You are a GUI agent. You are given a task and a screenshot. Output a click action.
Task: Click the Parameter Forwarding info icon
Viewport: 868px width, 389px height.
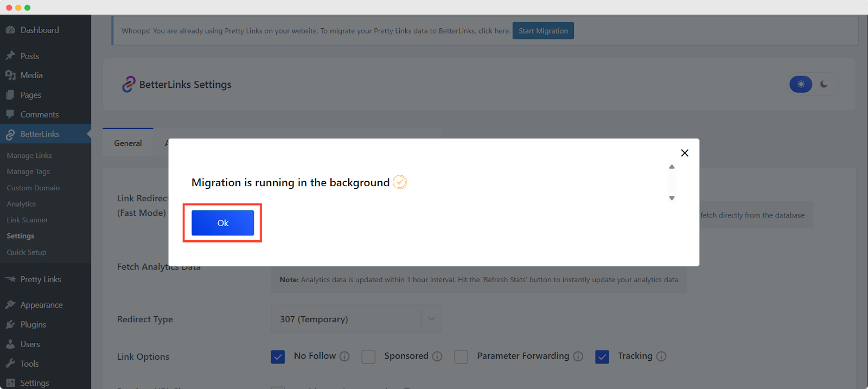coord(578,356)
